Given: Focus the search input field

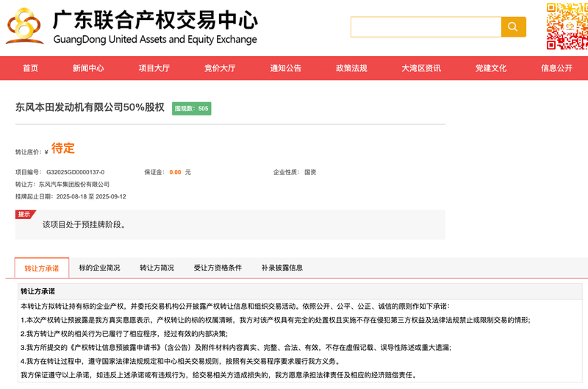Looking at the screenshot, I should pyautogui.click(x=426, y=26).
